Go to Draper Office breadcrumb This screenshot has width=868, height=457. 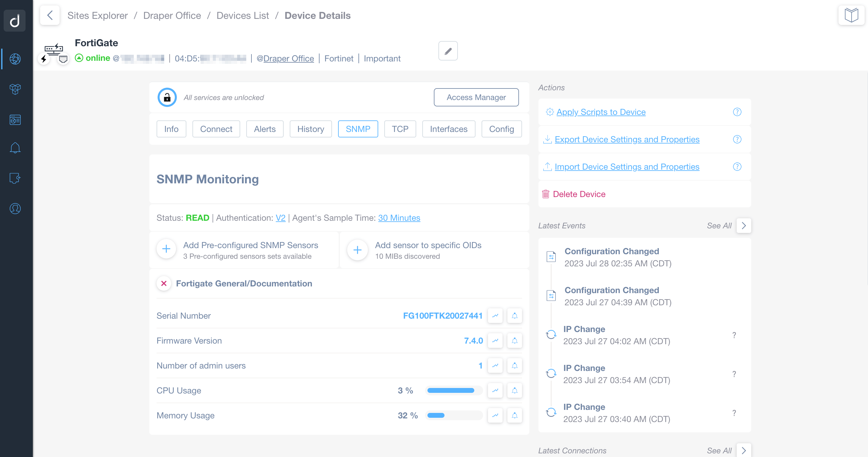172,16
